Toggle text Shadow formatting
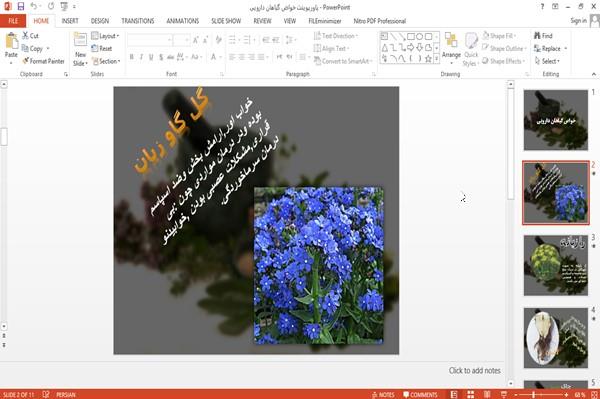Image resolution: width=600 pixels, height=399 pixels. click(x=161, y=57)
